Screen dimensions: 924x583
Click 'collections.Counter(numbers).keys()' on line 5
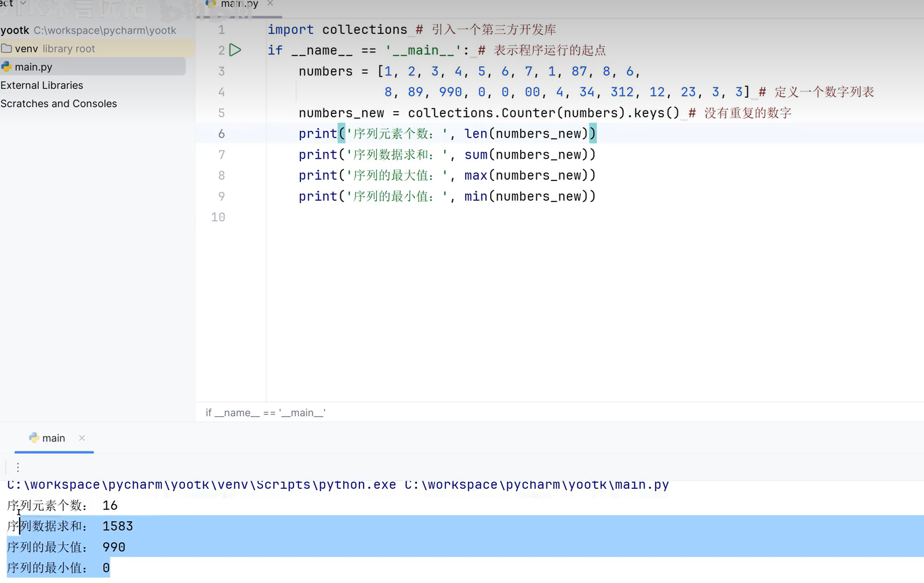(544, 113)
